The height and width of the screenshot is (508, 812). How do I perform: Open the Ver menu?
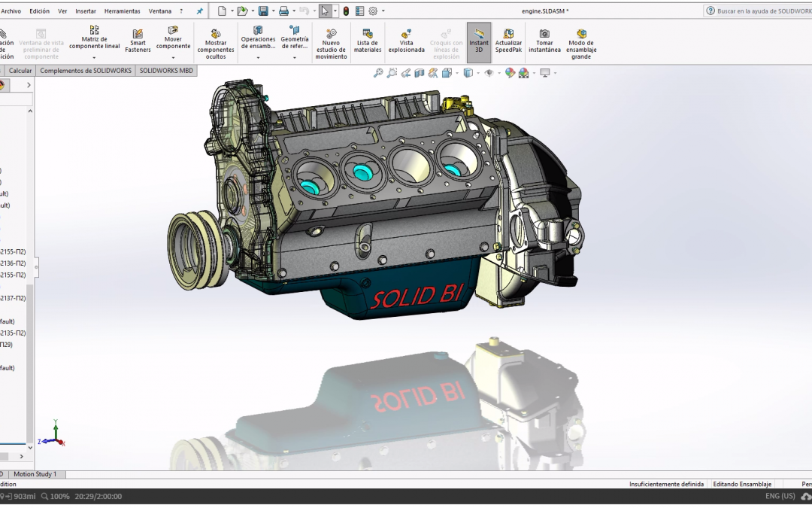[62, 11]
